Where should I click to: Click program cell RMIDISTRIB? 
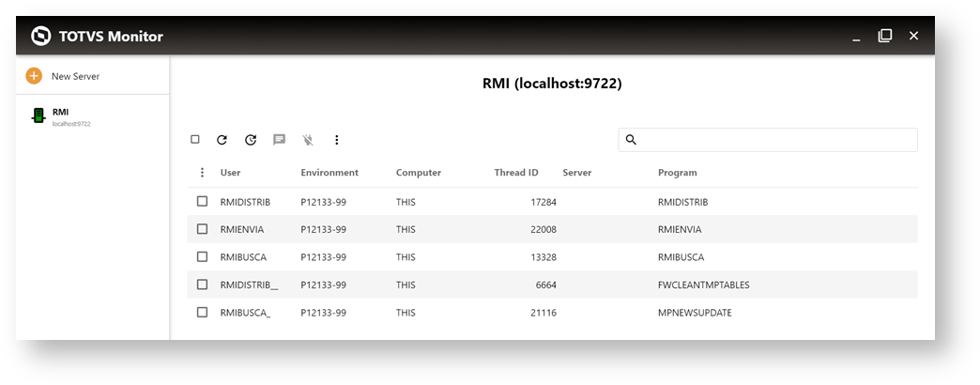682,202
